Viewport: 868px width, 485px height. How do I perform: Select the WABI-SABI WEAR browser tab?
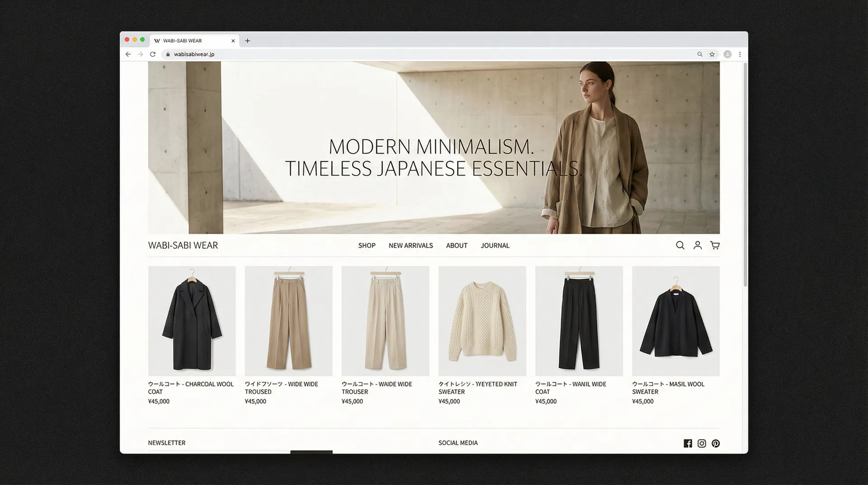point(190,40)
